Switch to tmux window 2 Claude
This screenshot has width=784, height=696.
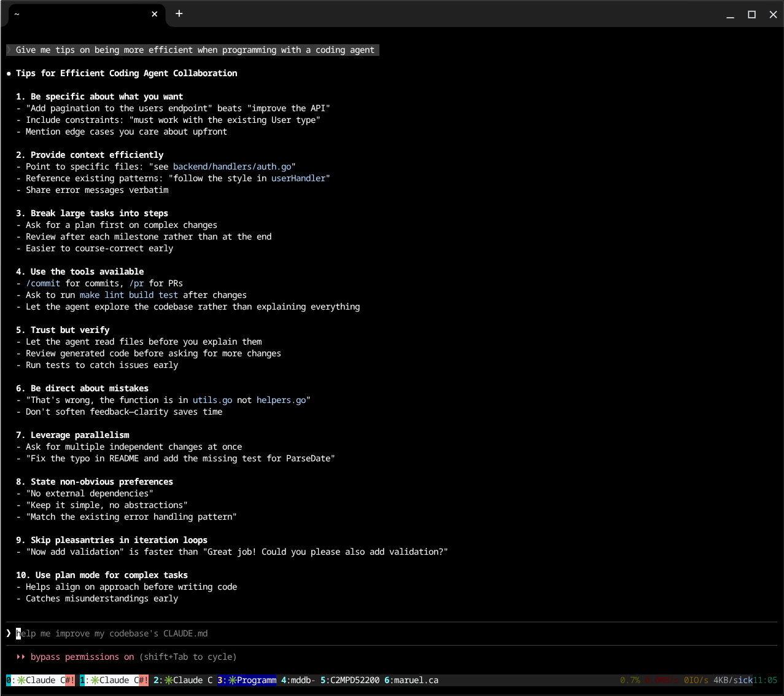tap(183, 680)
